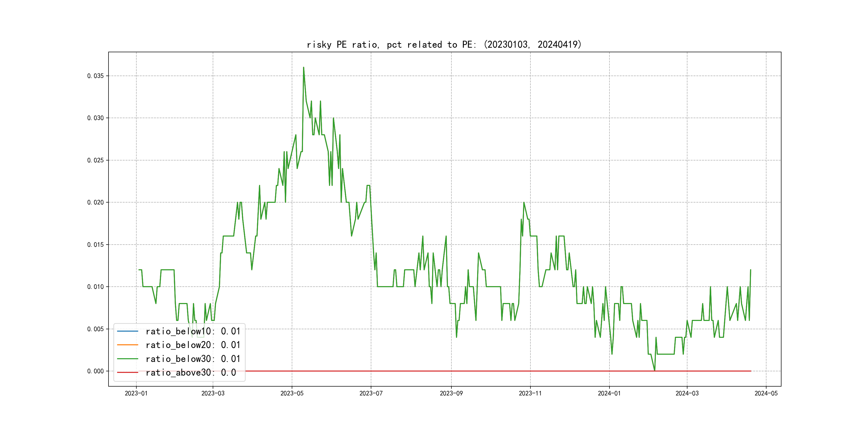Viewport: 868px width, 434px height.
Task: Click the 0.000 y-axis tick label
Action: pyautogui.click(x=95, y=371)
